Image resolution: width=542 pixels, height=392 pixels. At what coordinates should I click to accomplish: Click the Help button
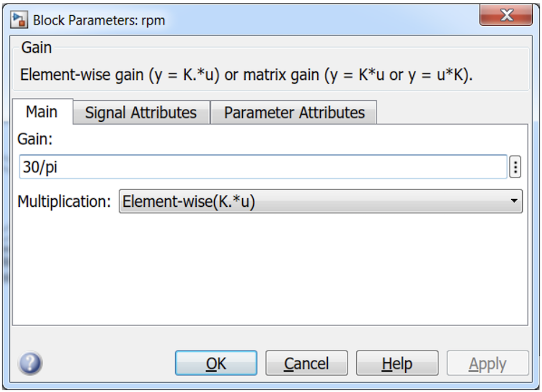[x=397, y=363]
